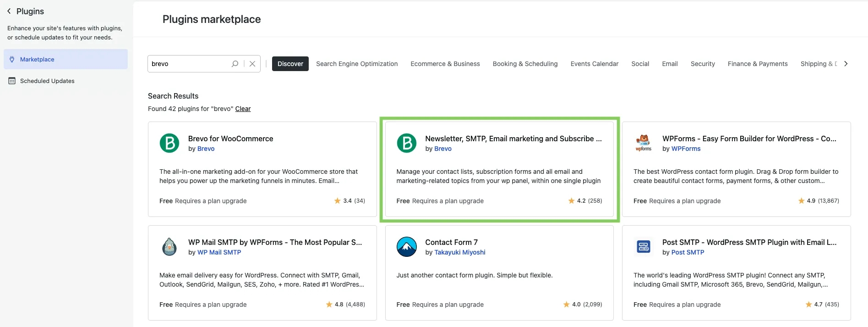Click the Post SMTP description text
Screen dimensions: 868x327
pos(731,280)
